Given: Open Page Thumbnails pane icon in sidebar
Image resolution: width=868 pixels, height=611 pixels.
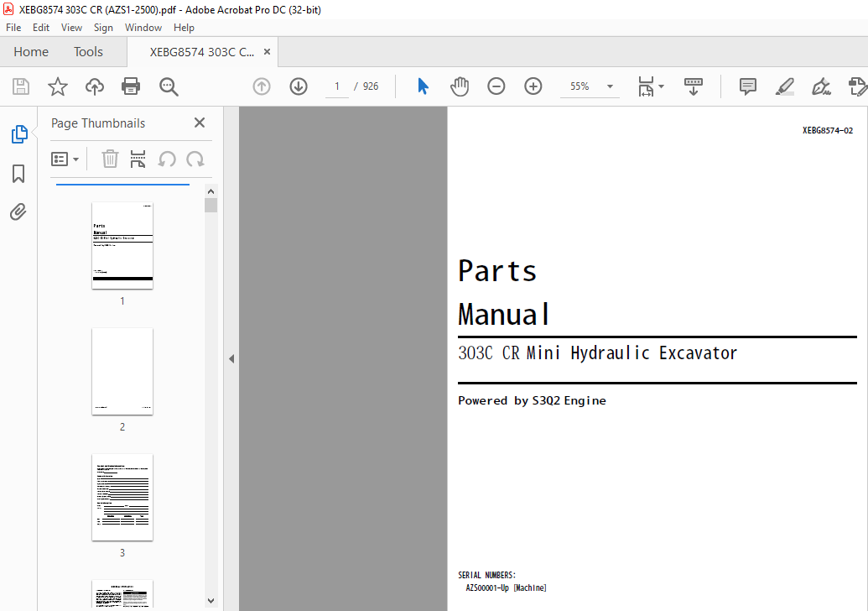Looking at the screenshot, I should click(x=18, y=134).
